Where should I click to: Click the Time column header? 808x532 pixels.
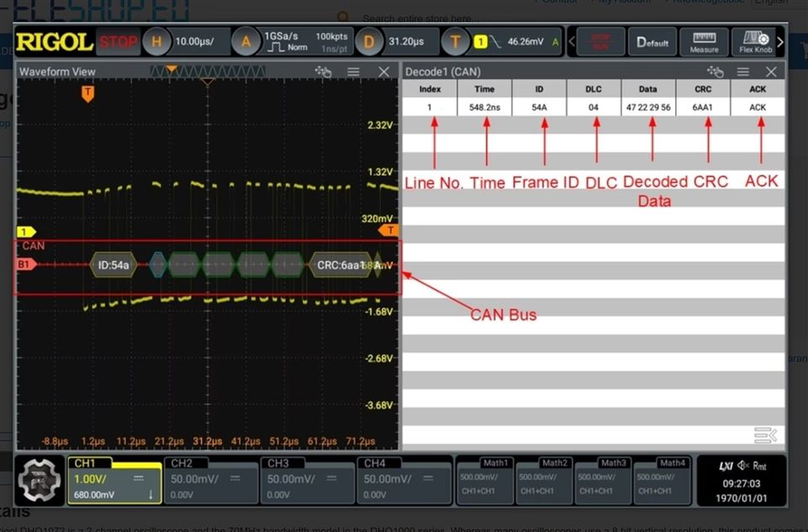pyautogui.click(x=485, y=88)
